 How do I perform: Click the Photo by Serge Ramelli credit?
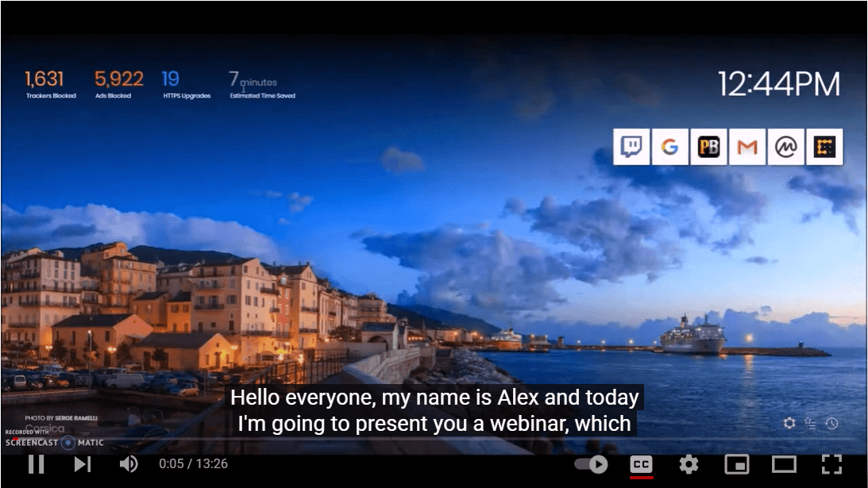tap(61, 417)
